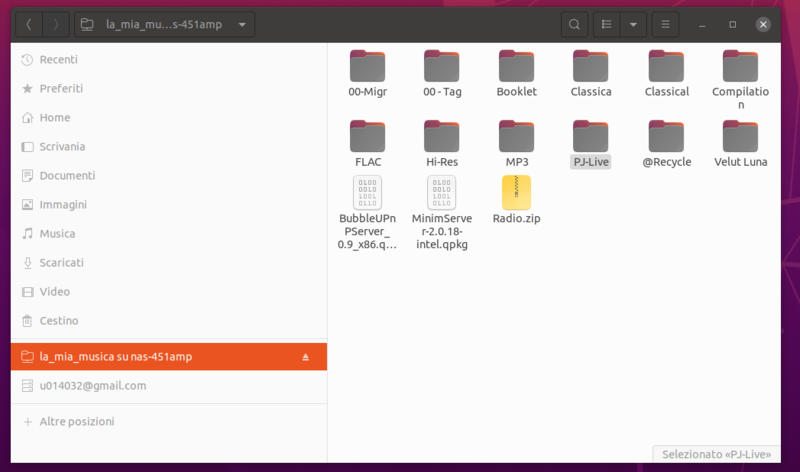Click Altre posizioni in sidebar

[x=76, y=422]
